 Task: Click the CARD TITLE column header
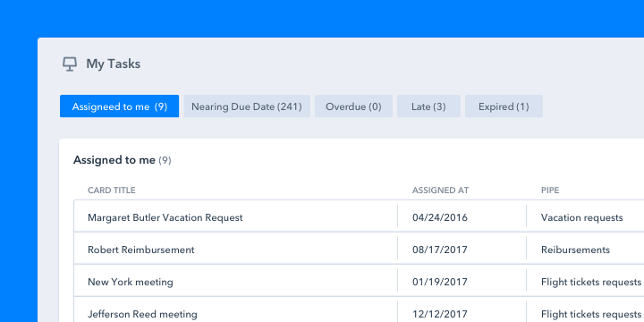112,191
